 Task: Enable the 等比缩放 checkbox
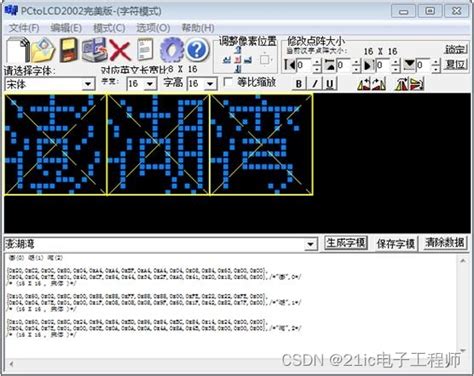228,82
